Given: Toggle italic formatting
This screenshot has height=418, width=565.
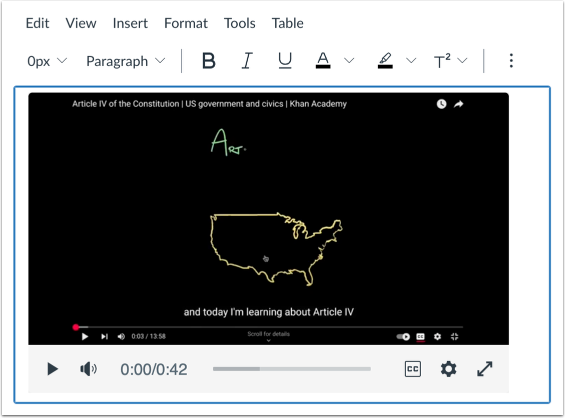Looking at the screenshot, I should (247, 61).
